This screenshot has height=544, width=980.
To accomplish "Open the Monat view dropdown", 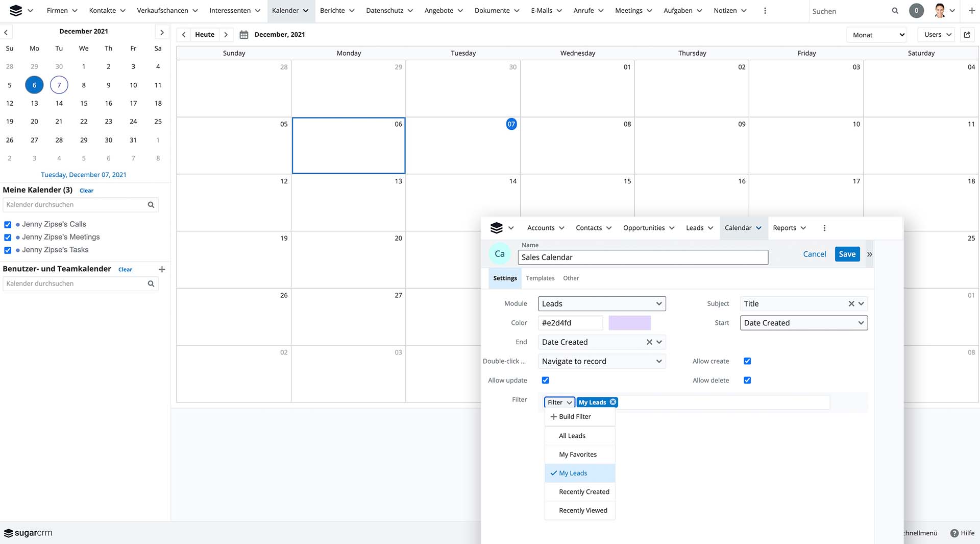I will click(876, 35).
